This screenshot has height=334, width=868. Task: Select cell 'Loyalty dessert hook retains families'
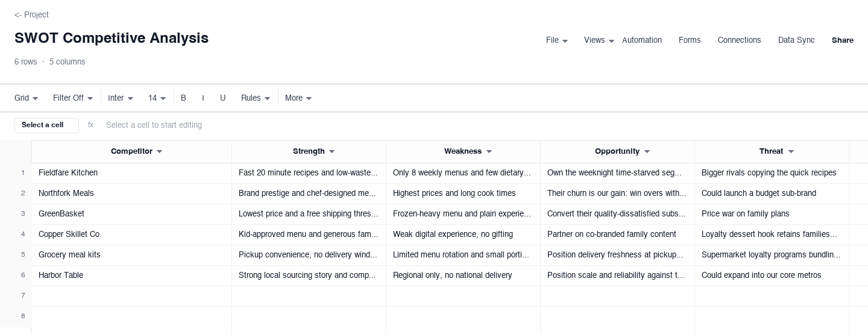pyautogui.click(x=772, y=235)
